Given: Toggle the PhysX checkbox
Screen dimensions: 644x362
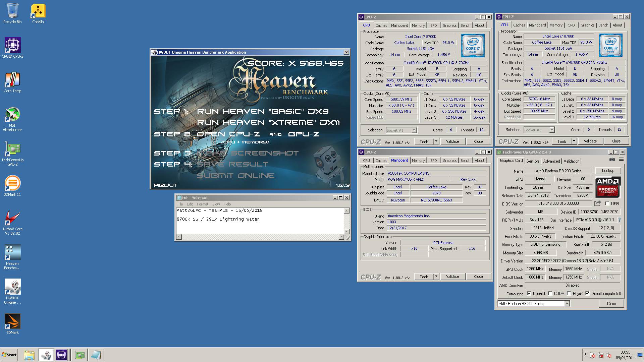Looking at the screenshot, I should point(569,294).
